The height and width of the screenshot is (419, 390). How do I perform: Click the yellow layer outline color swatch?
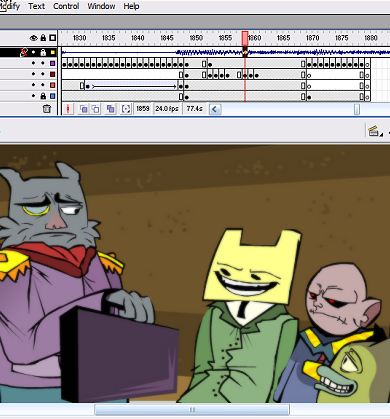[53, 52]
